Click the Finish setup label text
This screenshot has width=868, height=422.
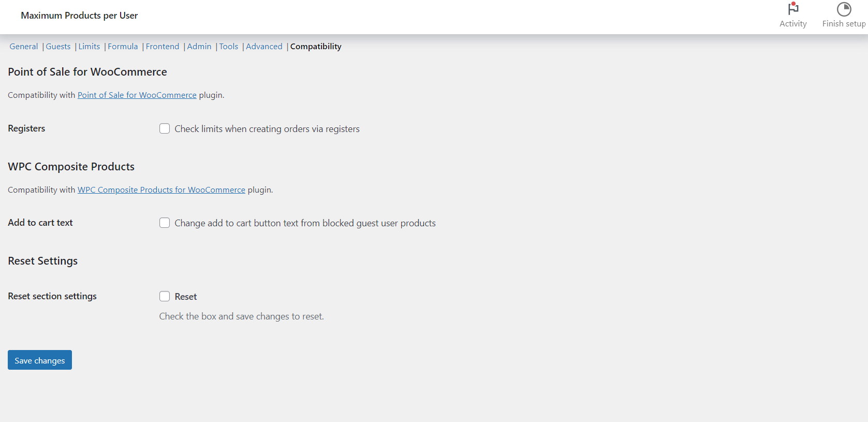pos(844,23)
